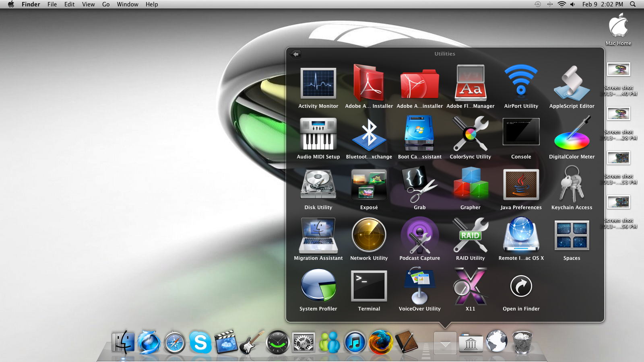The height and width of the screenshot is (362, 644).
Task: Open the Help menu
Action: 152,4
